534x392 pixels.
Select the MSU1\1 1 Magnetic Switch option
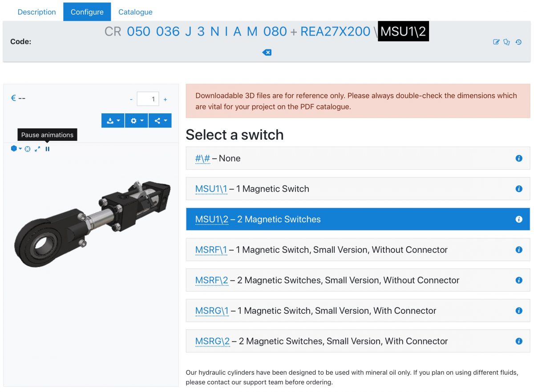(x=358, y=189)
